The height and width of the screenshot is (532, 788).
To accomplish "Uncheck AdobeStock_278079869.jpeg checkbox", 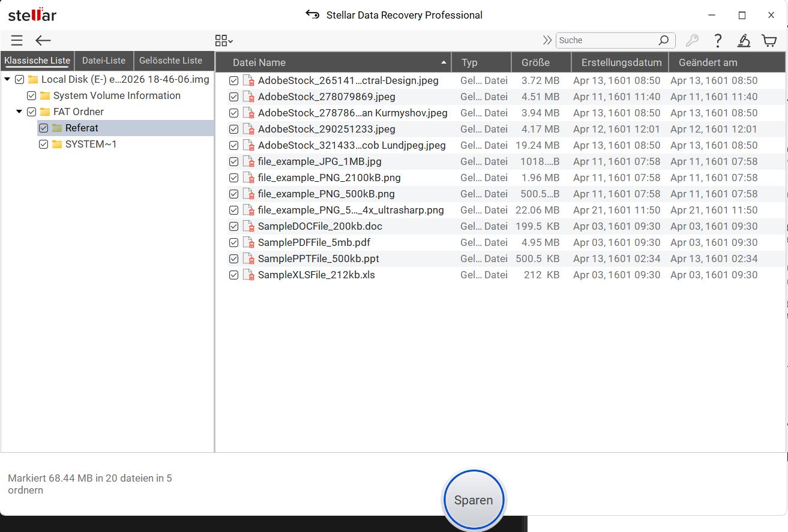I will [234, 97].
